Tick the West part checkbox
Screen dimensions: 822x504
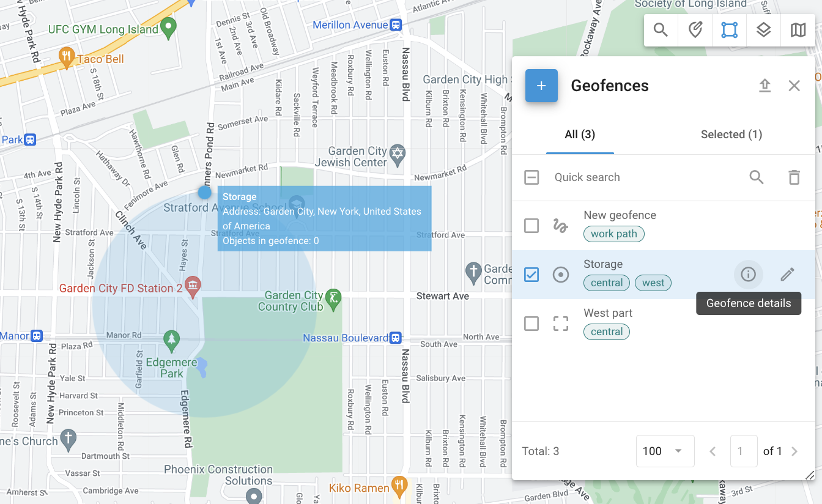[x=531, y=324]
